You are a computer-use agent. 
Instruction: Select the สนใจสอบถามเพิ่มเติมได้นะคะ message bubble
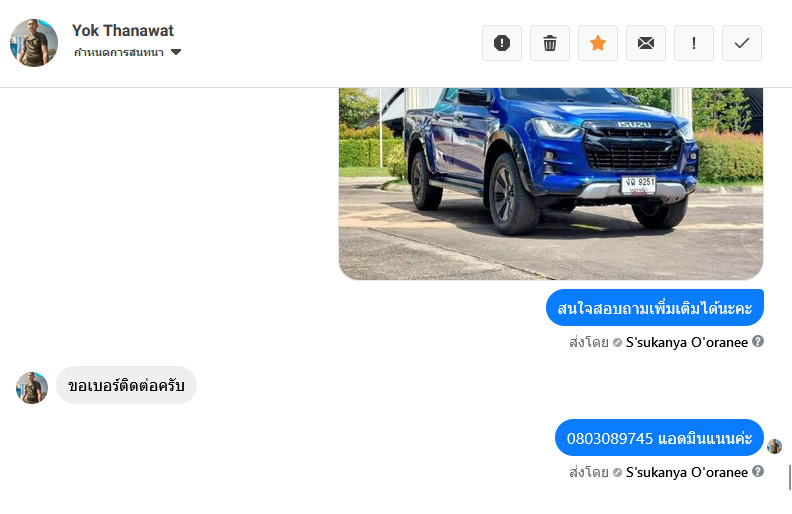655,307
